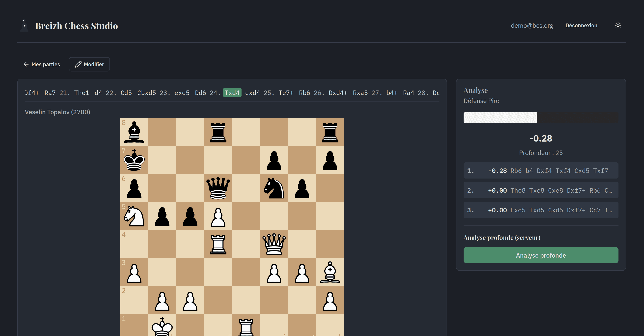The width and height of the screenshot is (644, 336).
Task: Select move Dd6 in the notation
Action: click(201, 93)
